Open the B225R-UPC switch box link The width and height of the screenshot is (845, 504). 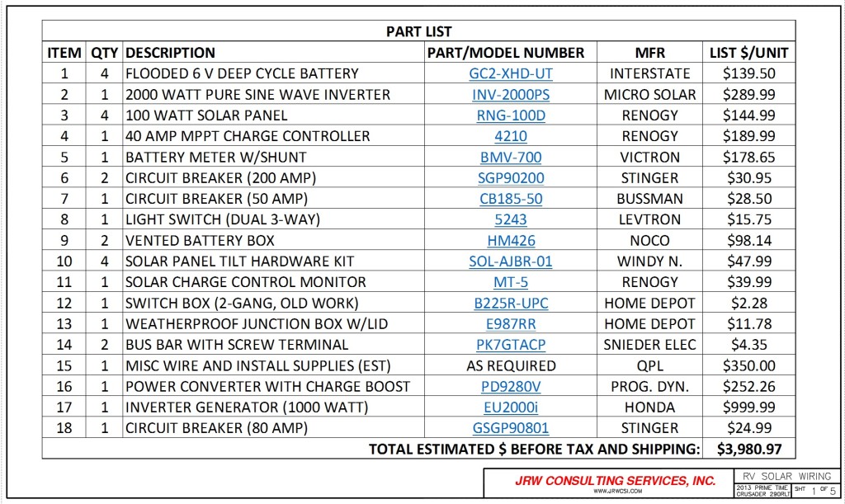pyautogui.click(x=510, y=304)
